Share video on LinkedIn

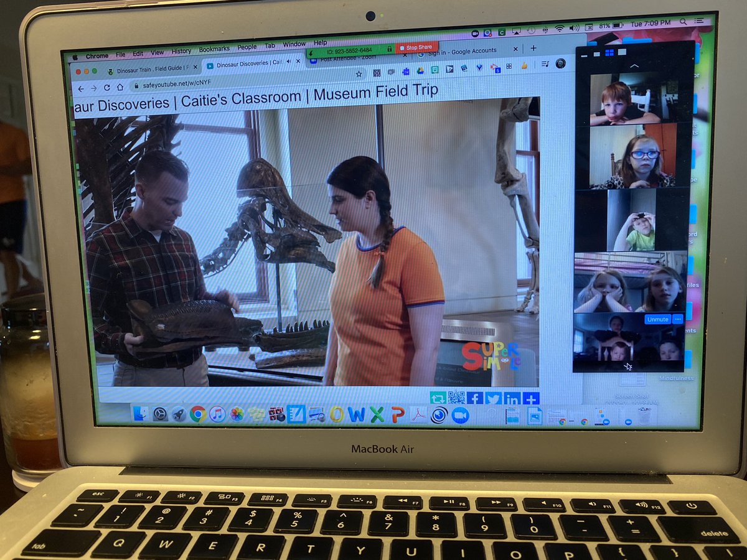pos(512,398)
